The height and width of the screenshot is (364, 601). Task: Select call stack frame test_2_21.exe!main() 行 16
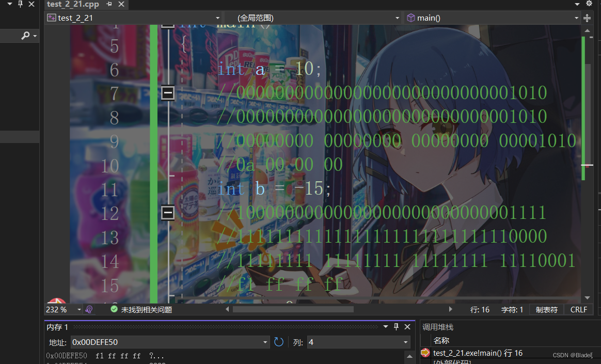point(478,353)
